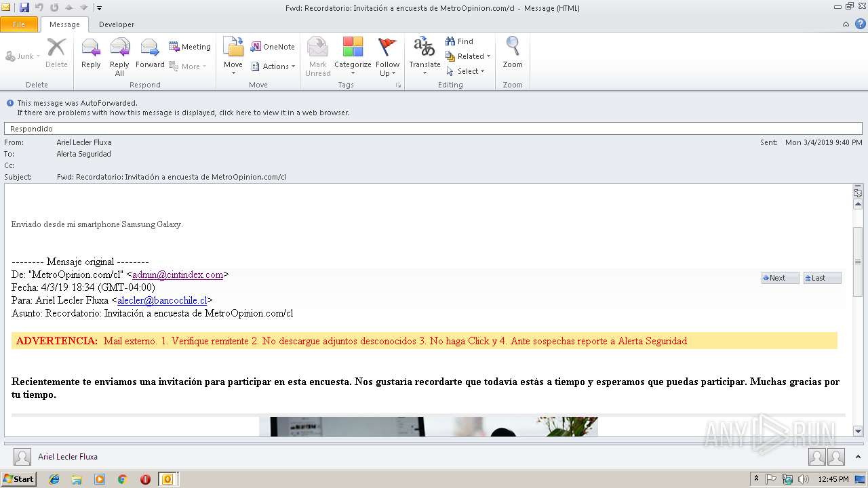The image size is (868, 488).
Task: Switch to the Developer tab
Action: [x=117, y=24]
